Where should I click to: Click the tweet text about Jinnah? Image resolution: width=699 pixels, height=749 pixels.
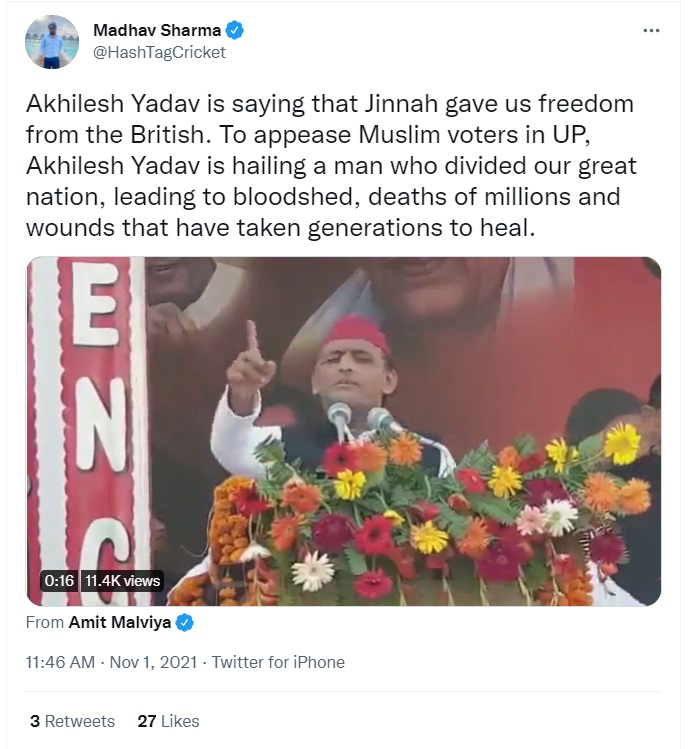pyautogui.click(x=330, y=165)
